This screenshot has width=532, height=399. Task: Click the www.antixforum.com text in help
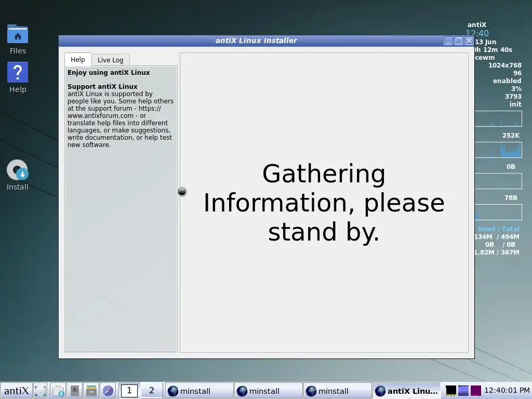point(100,116)
